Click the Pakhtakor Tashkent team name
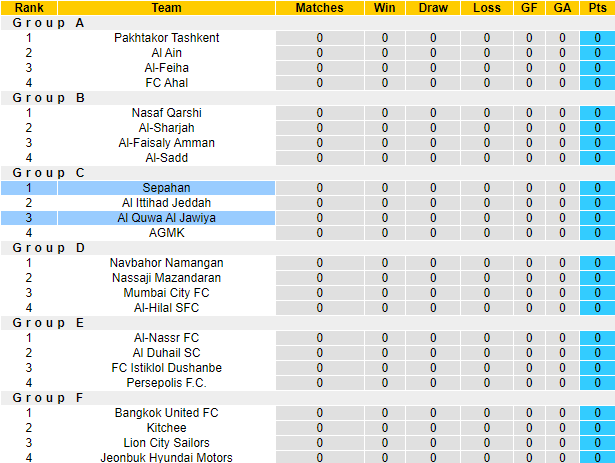The width and height of the screenshot is (615, 463). (166, 38)
